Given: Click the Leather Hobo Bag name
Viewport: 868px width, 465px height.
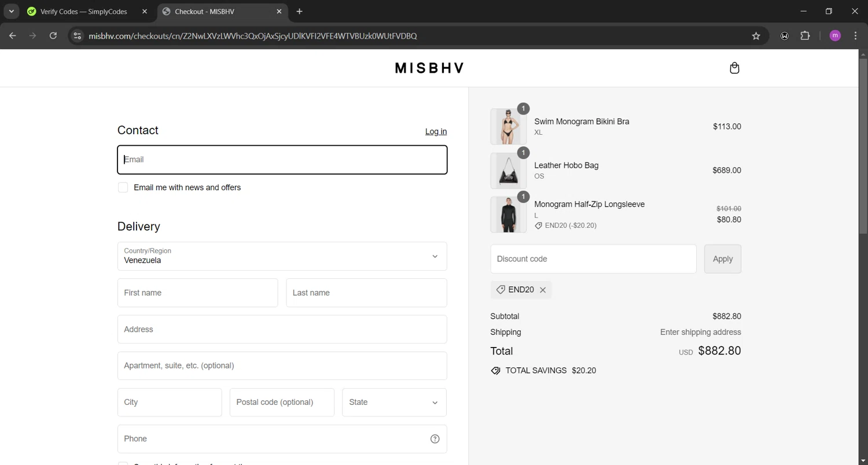Looking at the screenshot, I should [566, 165].
